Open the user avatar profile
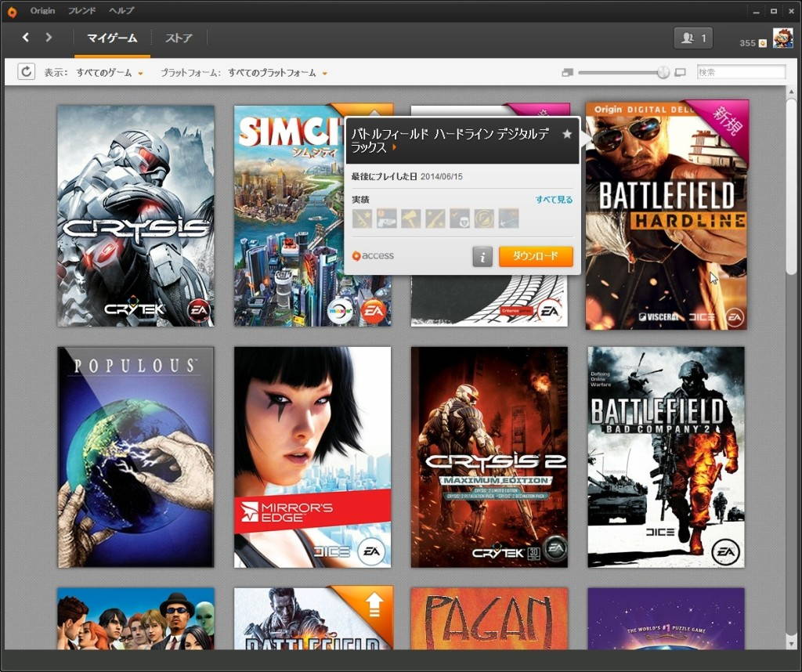The image size is (802, 672). click(x=782, y=38)
